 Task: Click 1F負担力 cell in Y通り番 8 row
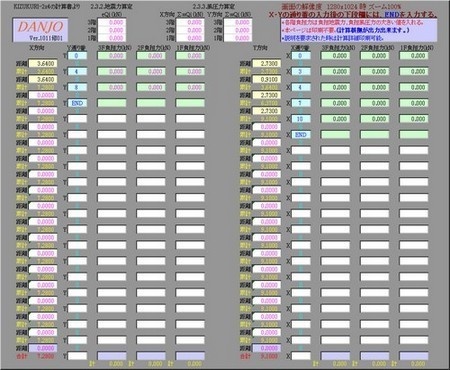click(x=190, y=87)
